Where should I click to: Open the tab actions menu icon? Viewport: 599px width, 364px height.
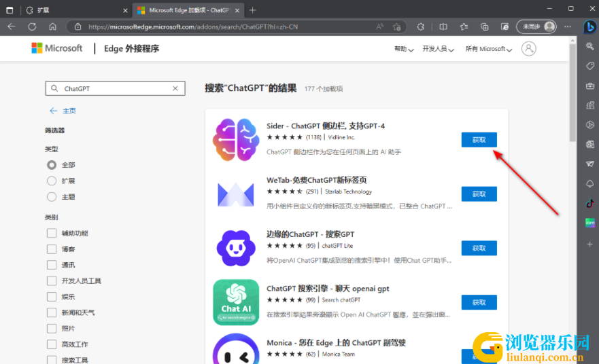click(10, 10)
